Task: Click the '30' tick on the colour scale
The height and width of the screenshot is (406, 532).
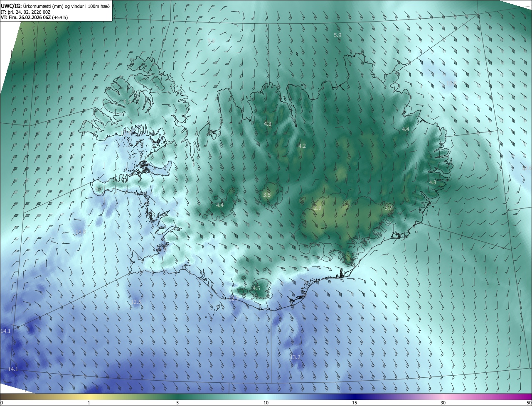Action: click(443, 403)
